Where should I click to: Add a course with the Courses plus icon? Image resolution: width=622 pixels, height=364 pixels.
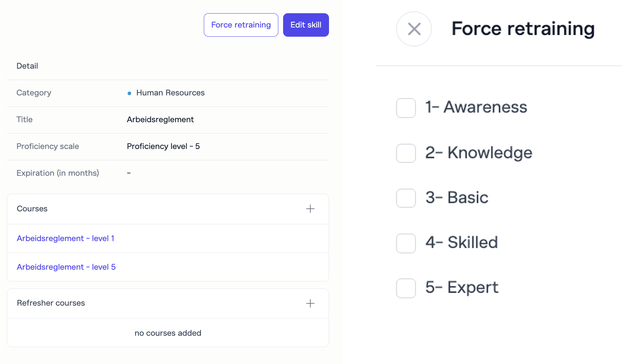310,209
